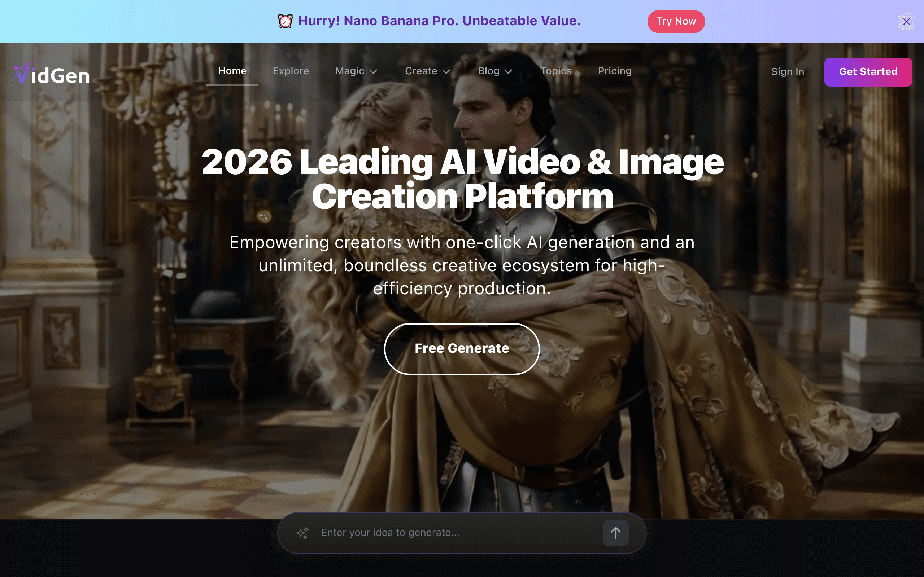The image size is (924, 577).
Task: Close the promotional banner with X
Action: click(906, 22)
